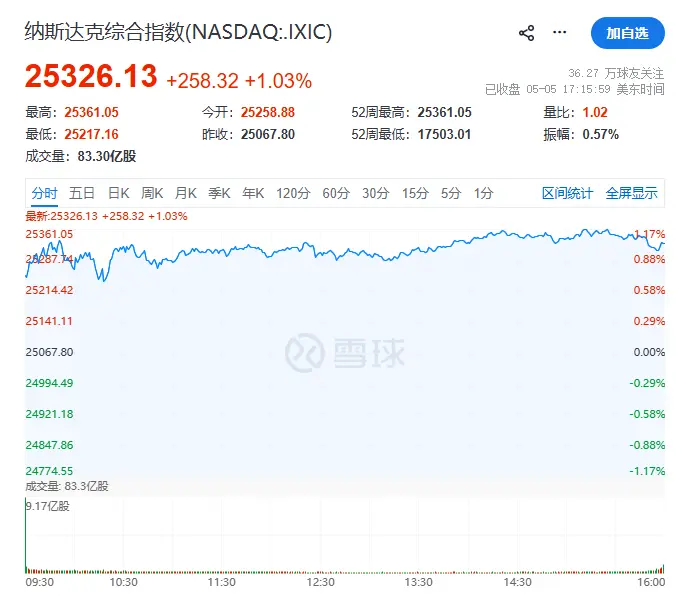
Task: Open the 1分 interval tab
Action: tap(484, 193)
